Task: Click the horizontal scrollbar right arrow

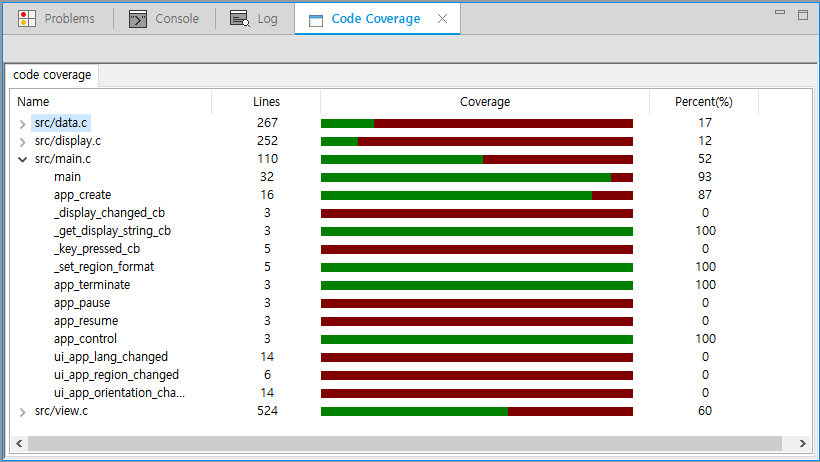Action: tap(802, 443)
